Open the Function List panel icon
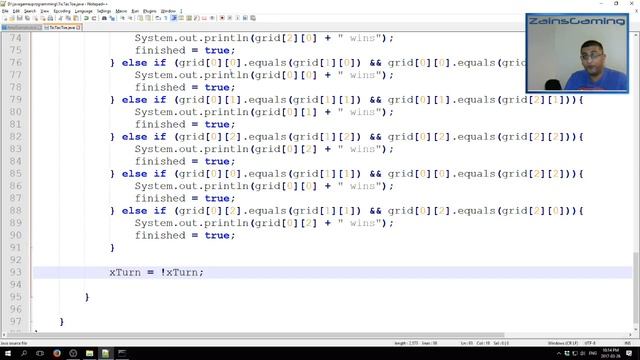The height and width of the screenshot is (360, 640). point(197,18)
